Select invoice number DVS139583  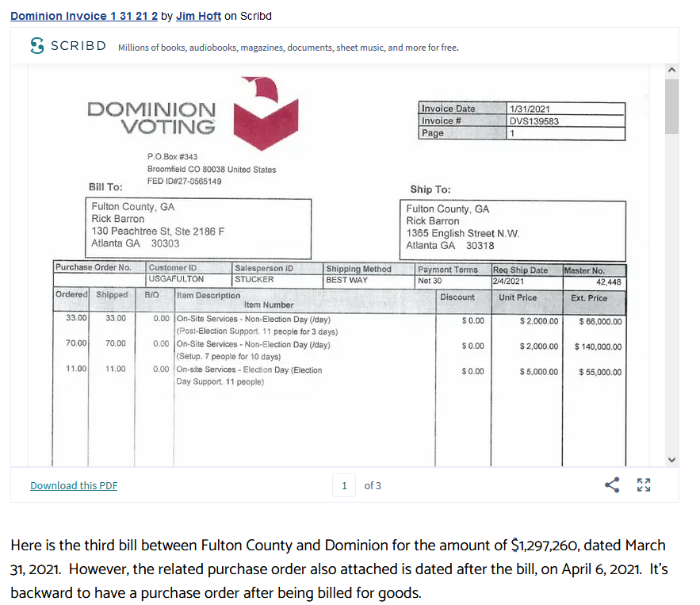tap(534, 121)
